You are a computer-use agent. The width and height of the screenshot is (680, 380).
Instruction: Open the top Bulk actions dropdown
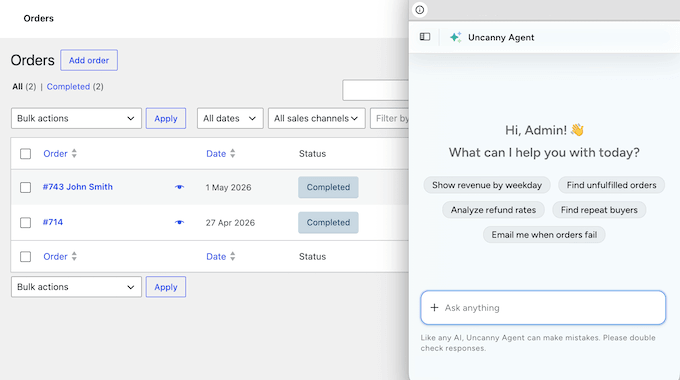pos(76,118)
